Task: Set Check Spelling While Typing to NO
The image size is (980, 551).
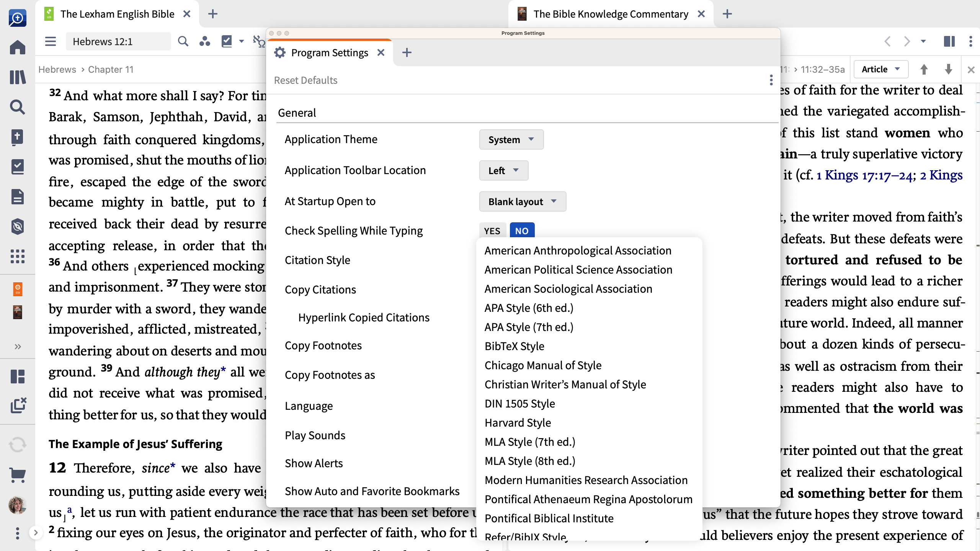Action: 522,231
